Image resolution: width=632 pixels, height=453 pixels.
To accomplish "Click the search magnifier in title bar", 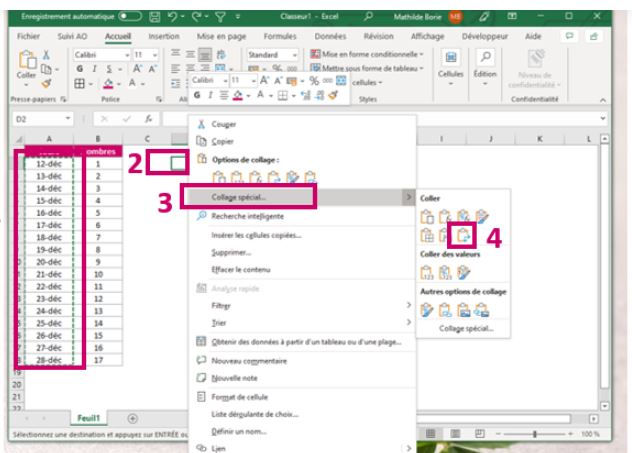I will point(368,17).
